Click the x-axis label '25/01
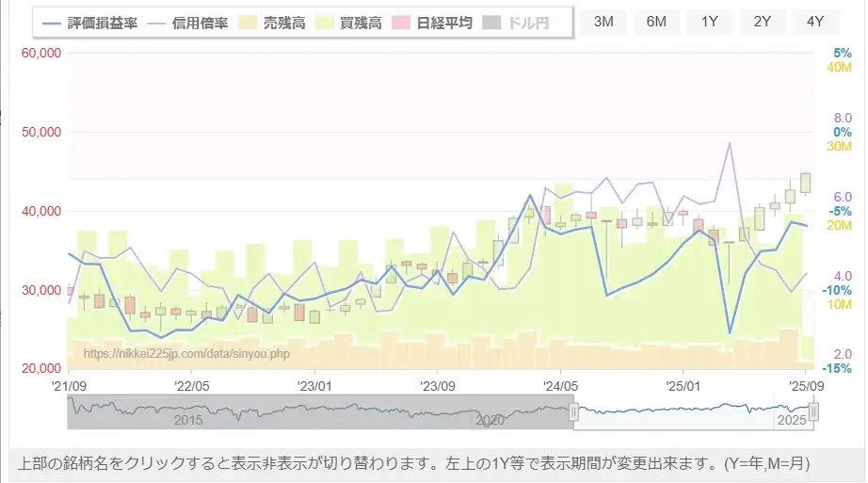Viewport: 868px width, 483px height. [x=683, y=386]
